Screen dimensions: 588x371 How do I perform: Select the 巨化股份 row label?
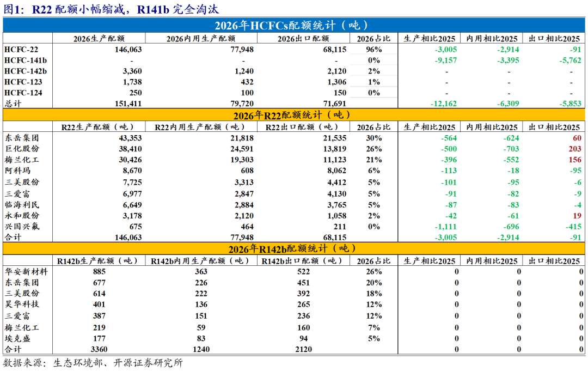tap(22, 149)
